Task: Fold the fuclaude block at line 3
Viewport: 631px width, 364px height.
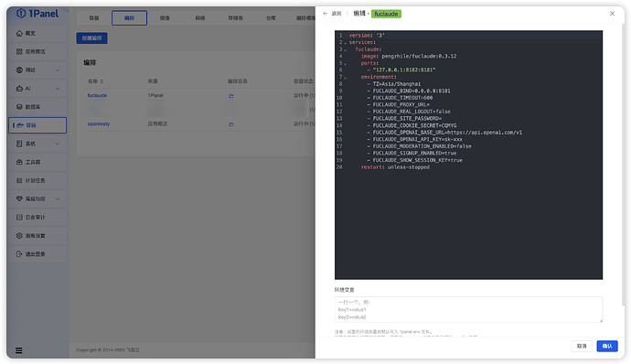Action: 346,49
